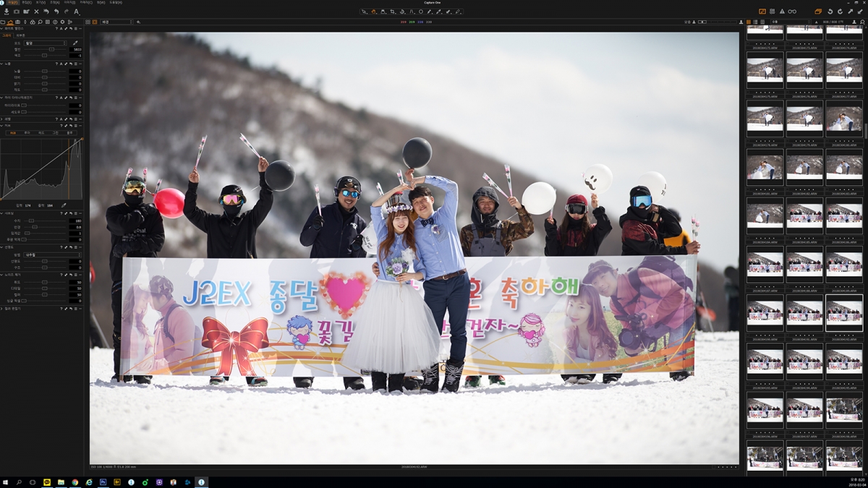Click copy adjustments up-right arrow icon
The height and width of the screenshot is (488, 868).
850,12
